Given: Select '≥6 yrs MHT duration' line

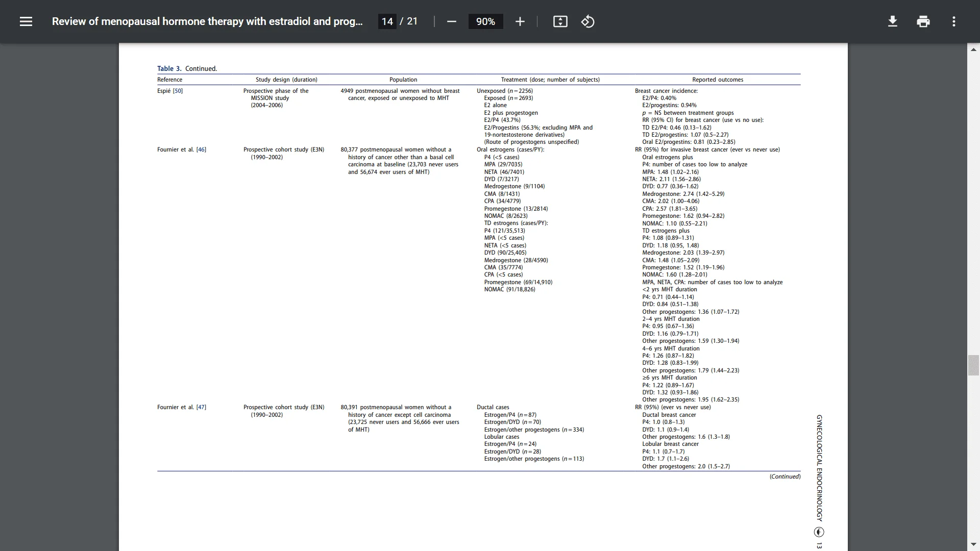Looking at the screenshot, I should click(x=670, y=378).
